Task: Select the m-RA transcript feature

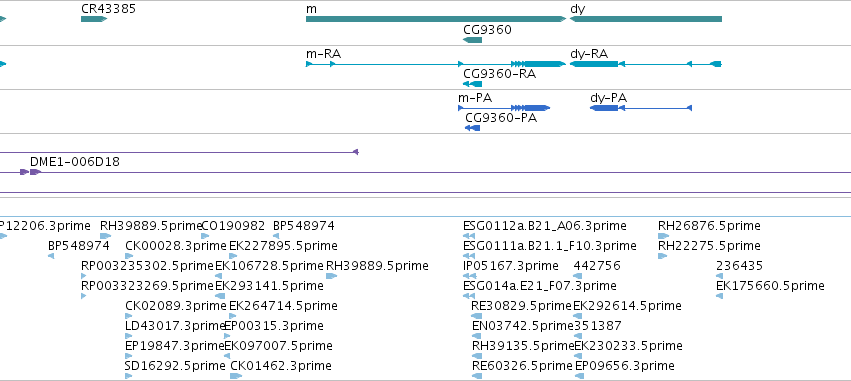Action: click(x=436, y=64)
